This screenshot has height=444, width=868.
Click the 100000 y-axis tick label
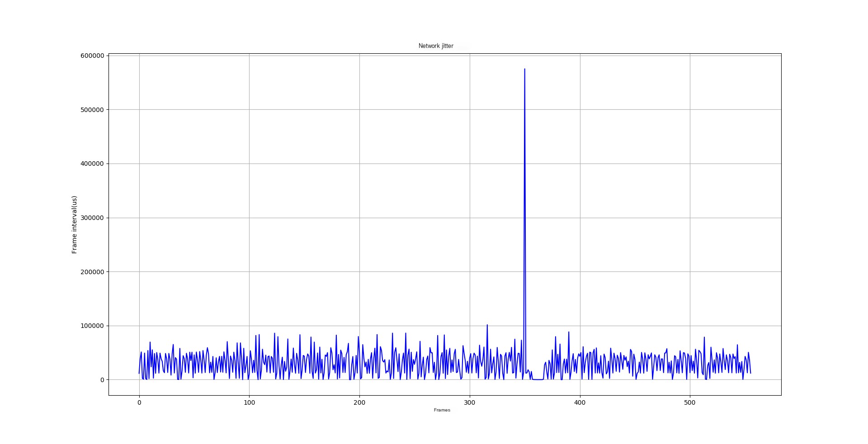(x=93, y=326)
